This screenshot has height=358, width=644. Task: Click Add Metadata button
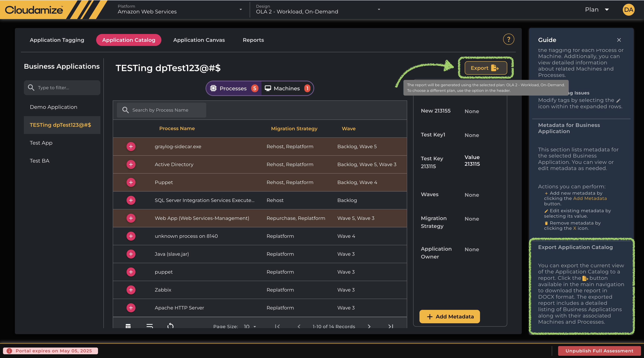click(x=449, y=317)
